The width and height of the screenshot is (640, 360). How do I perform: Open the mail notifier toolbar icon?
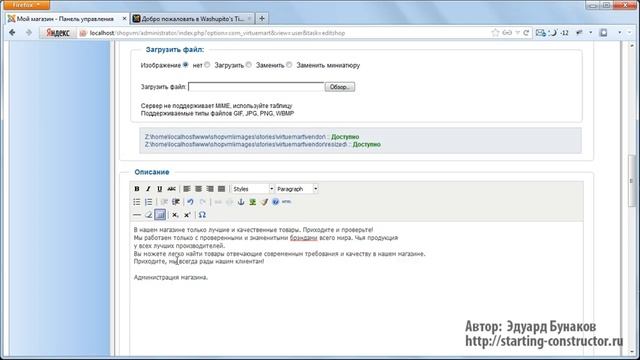click(x=540, y=33)
